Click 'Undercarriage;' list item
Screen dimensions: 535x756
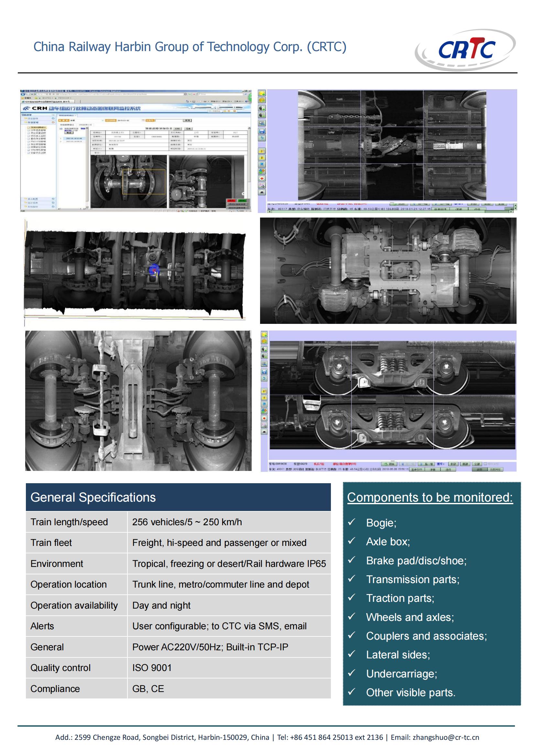[x=402, y=674]
